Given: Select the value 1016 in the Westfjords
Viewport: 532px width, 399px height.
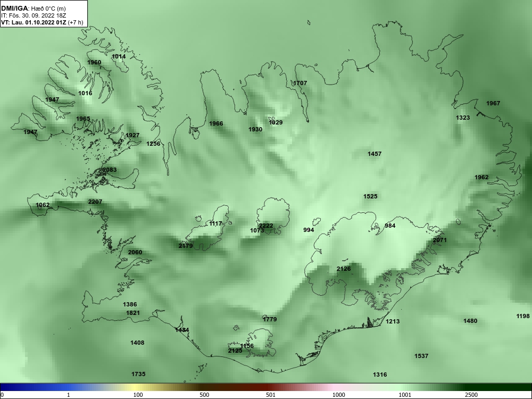Looking at the screenshot, I should tap(85, 93).
